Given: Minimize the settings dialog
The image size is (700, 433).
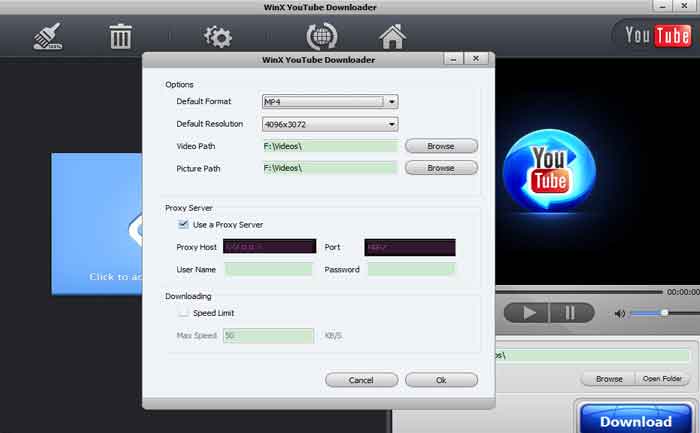Looking at the screenshot, I should pos(454,59).
